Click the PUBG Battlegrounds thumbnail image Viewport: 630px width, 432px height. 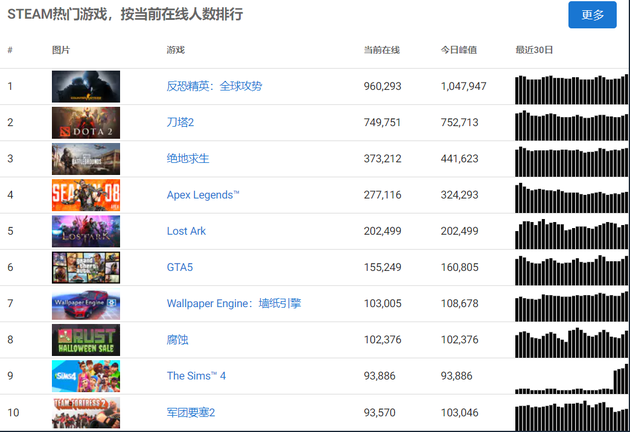tap(86, 159)
